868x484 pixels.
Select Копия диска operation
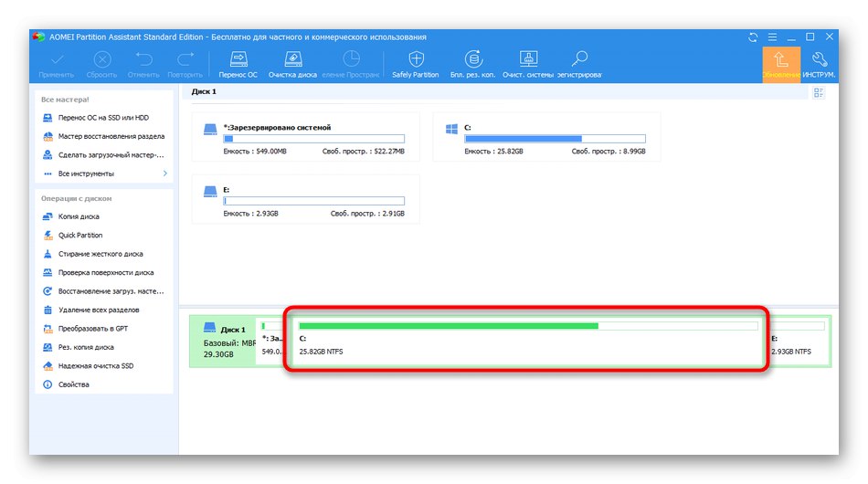71,216
